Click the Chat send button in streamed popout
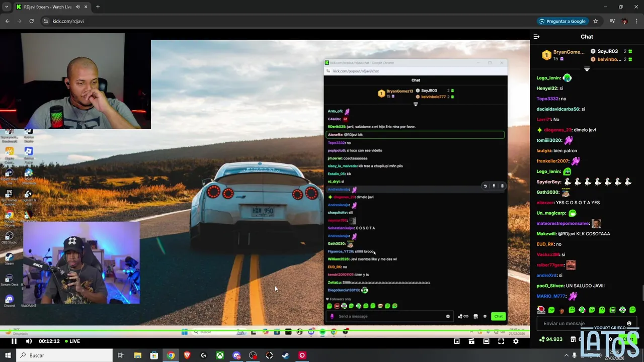 (498, 316)
